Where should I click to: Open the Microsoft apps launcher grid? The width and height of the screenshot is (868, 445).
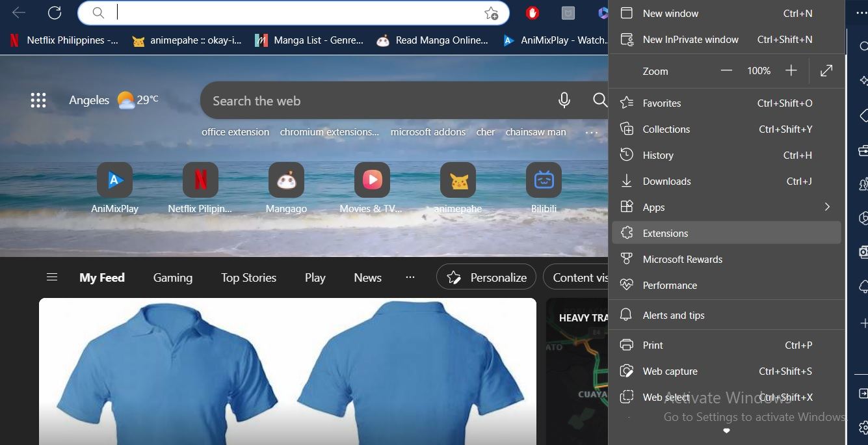38,100
